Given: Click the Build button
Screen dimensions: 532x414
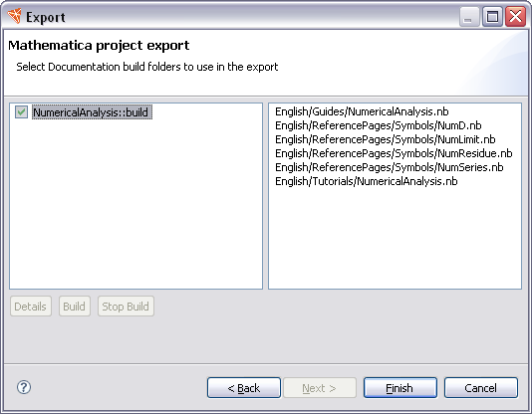Looking at the screenshot, I should click(x=75, y=307).
